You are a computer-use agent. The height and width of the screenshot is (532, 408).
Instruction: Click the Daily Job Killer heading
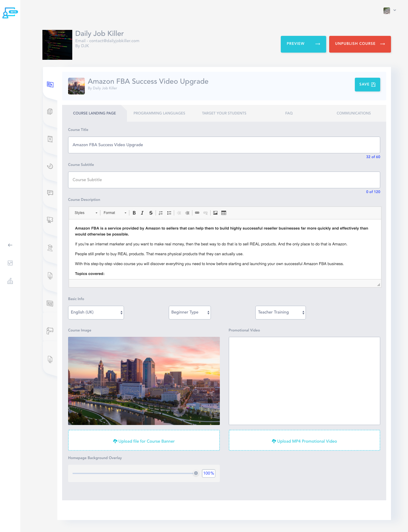(x=99, y=33)
